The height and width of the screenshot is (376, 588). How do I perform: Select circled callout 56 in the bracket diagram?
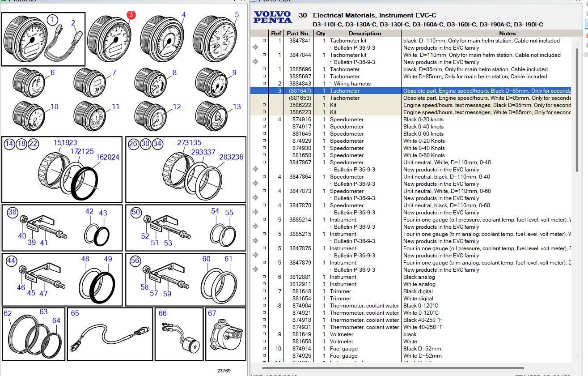pyautogui.click(x=135, y=261)
